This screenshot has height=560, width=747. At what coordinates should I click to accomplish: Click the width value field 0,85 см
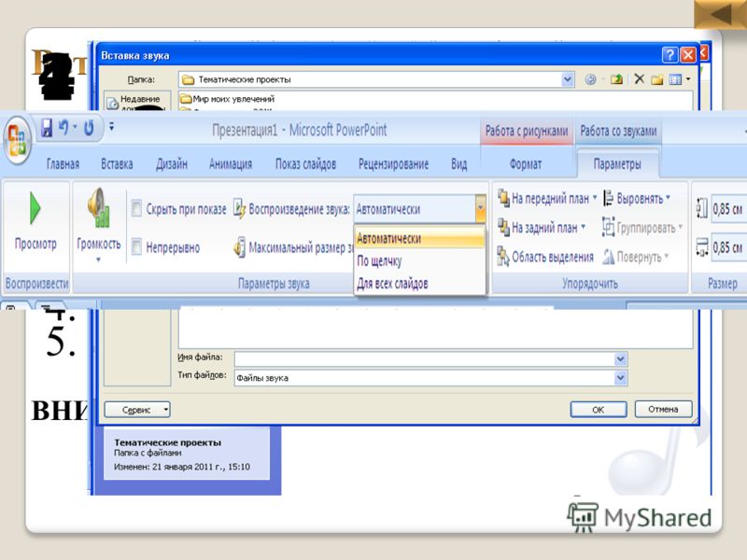click(728, 246)
